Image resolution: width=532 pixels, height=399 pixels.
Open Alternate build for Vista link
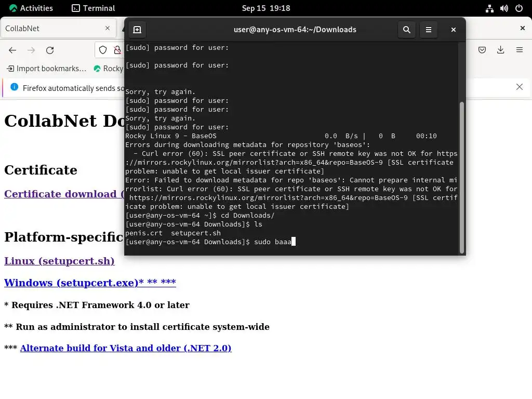pos(126,348)
